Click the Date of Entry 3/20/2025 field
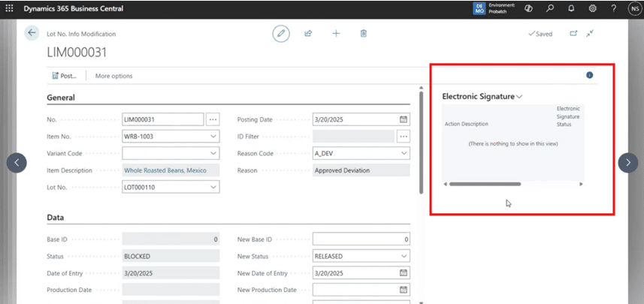Screen dimensions: 644x304 tap(171, 272)
